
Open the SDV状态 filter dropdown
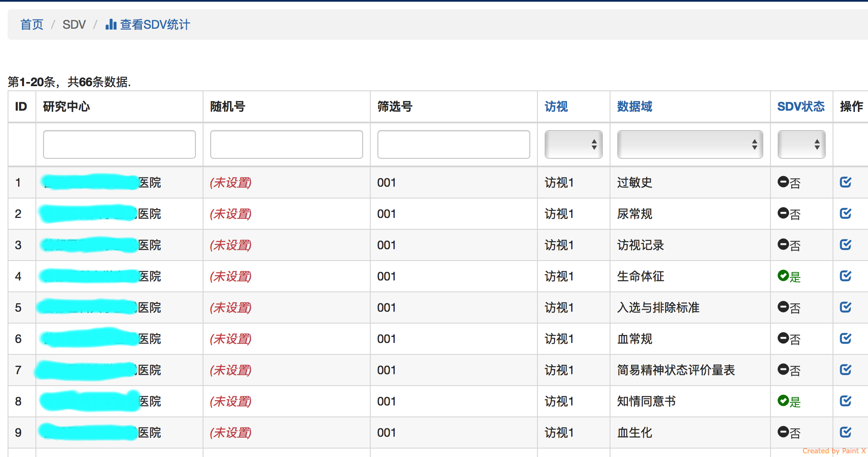[801, 144]
